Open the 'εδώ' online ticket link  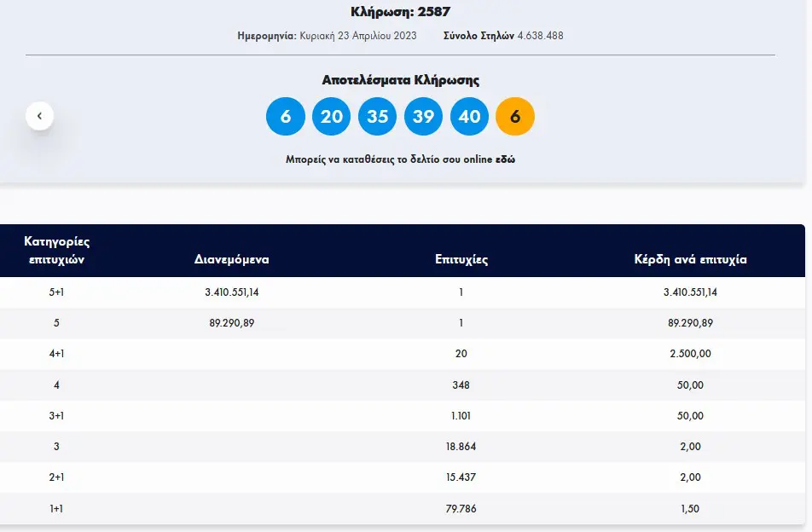505,159
